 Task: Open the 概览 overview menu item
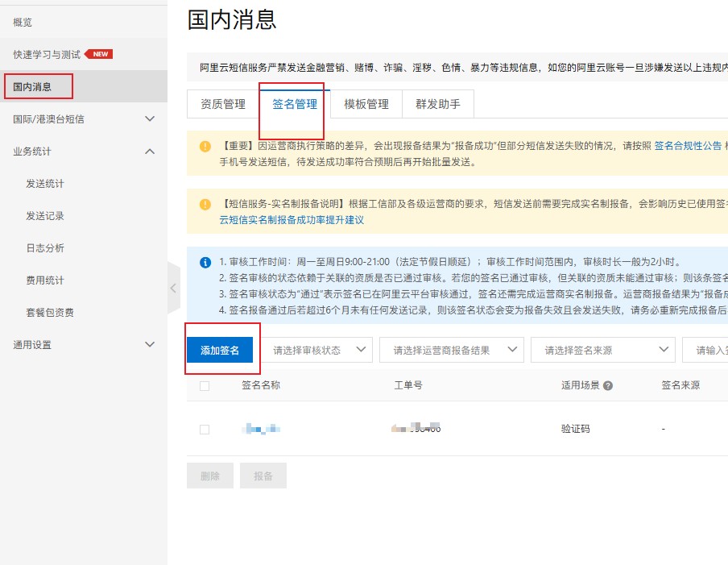23,23
